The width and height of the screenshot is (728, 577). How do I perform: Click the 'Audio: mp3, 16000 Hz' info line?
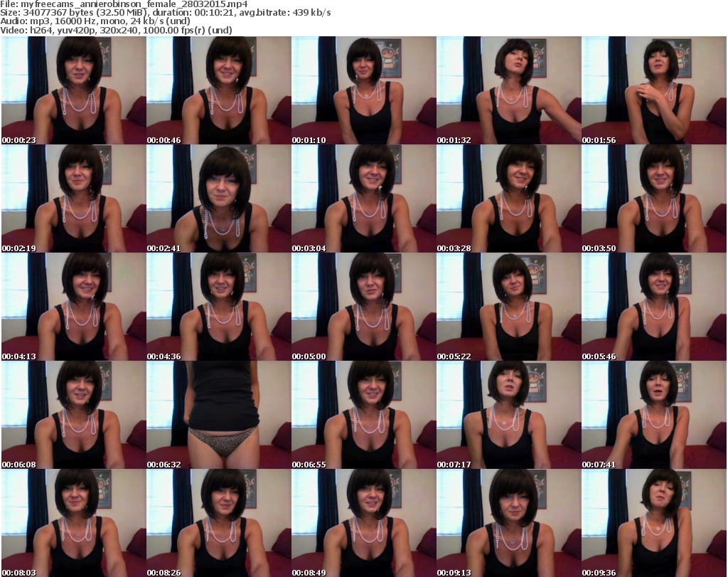(95, 21)
